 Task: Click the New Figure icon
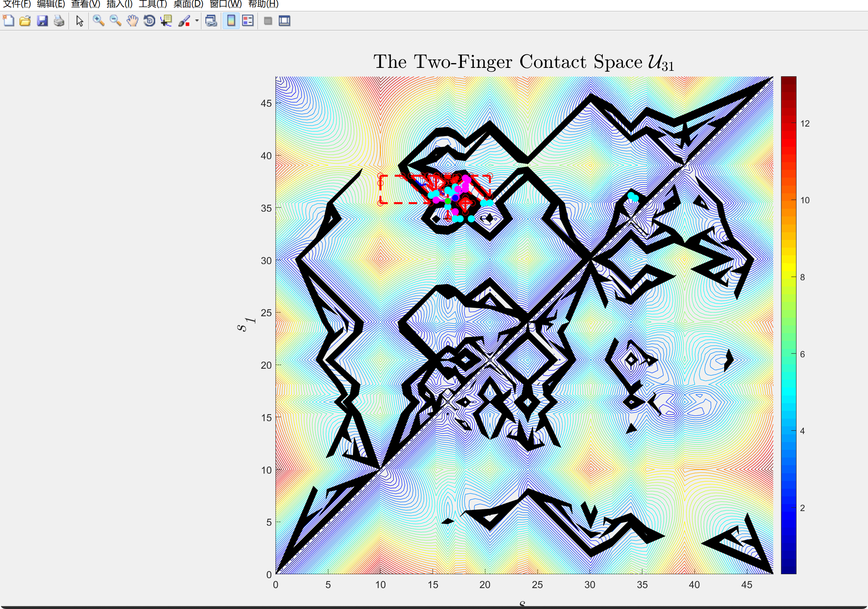(x=8, y=21)
